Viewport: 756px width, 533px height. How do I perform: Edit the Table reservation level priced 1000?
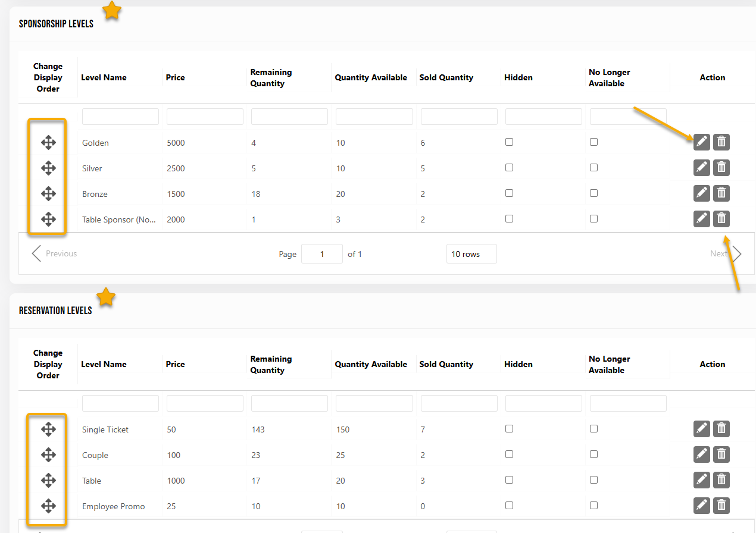click(702, 480)
